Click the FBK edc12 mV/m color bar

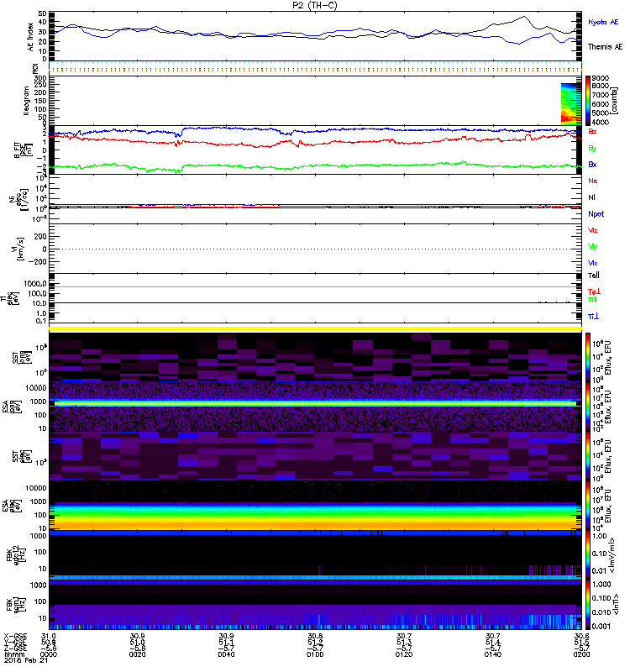tap(588, 555)
